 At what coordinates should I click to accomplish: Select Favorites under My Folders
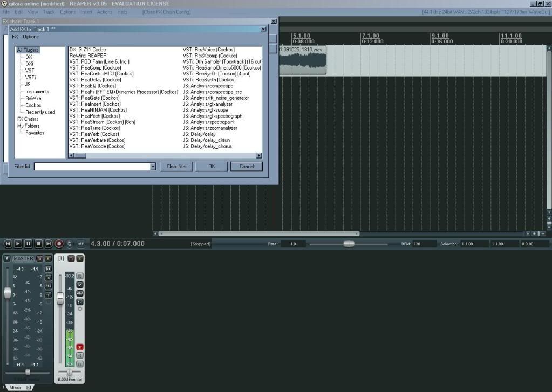pos(35,133)
